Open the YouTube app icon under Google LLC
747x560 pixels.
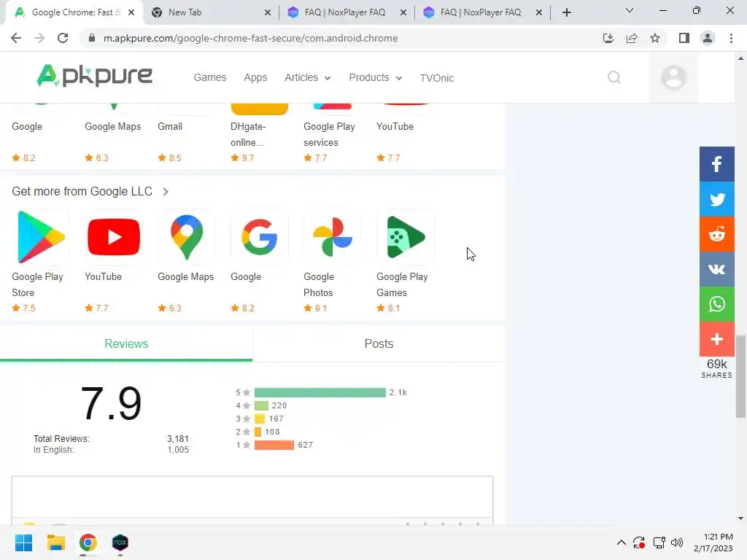[114, 237]
